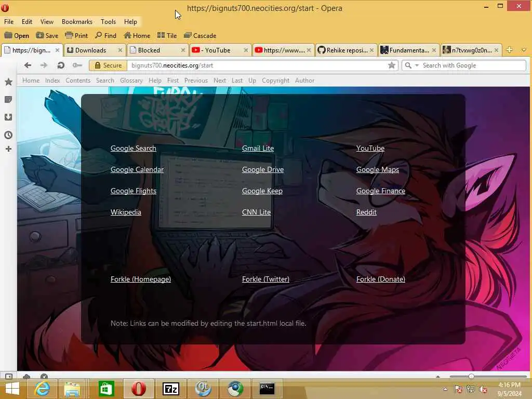The width and height of the screenshot is (532, 399).
Task: Open the search engine dropdown arrow
Action: (417, 65)
